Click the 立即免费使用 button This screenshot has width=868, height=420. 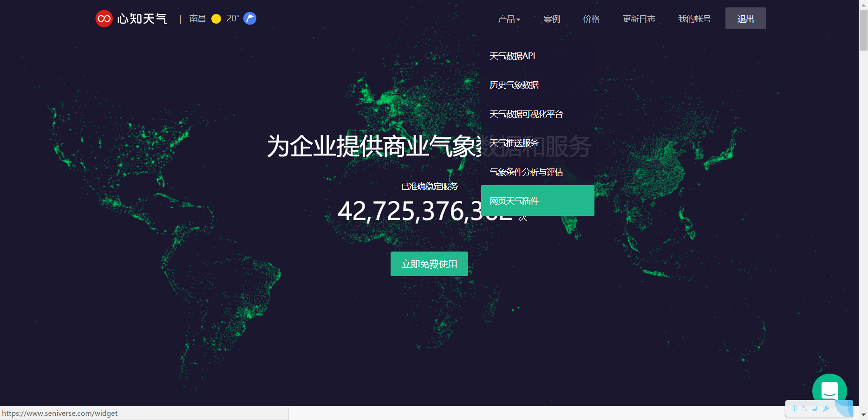[x=429, y=264]
